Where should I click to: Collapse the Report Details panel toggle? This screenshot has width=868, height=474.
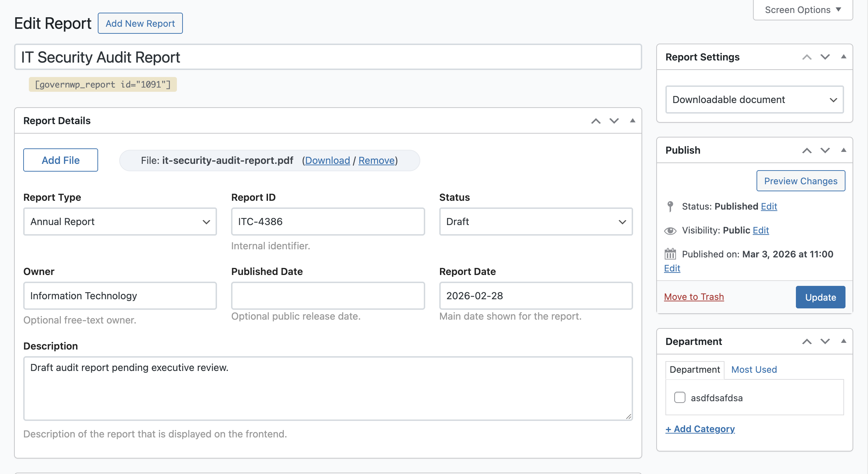click(632, 121)
